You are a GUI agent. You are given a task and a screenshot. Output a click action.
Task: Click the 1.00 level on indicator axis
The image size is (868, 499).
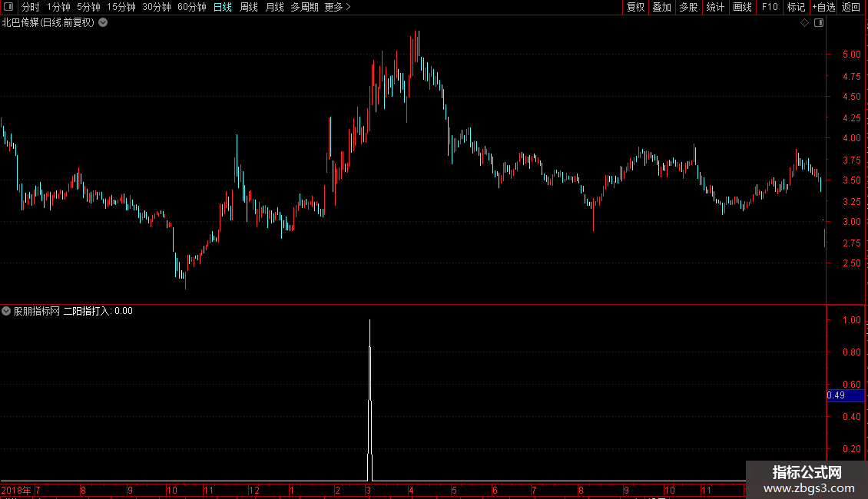tap(851, 320)
